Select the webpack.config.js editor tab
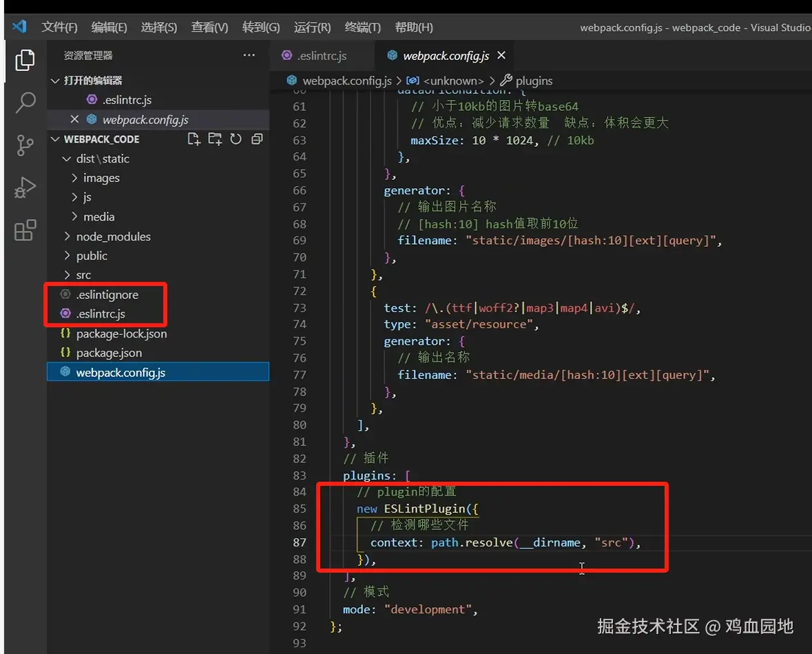This screenshot has height=654, width=812. click(446, 55)
